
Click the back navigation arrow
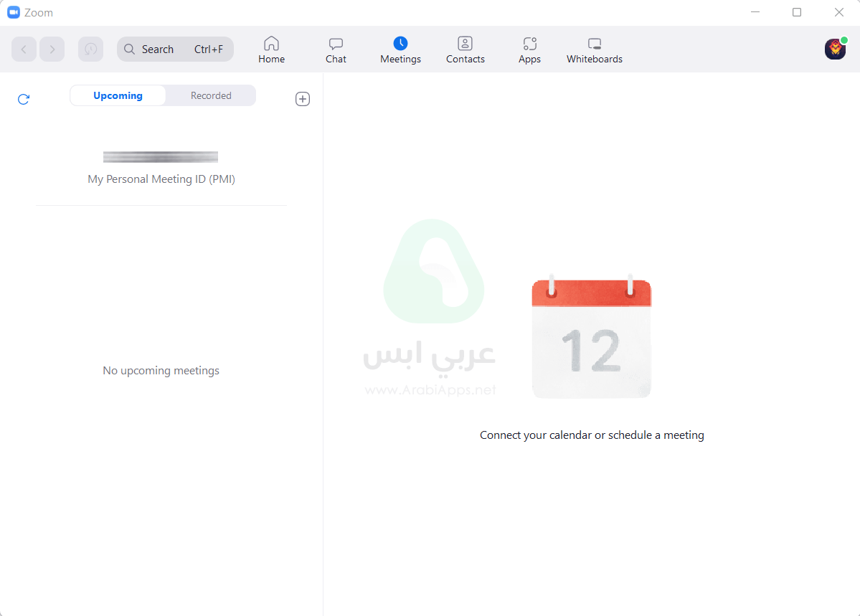point(24,49)
